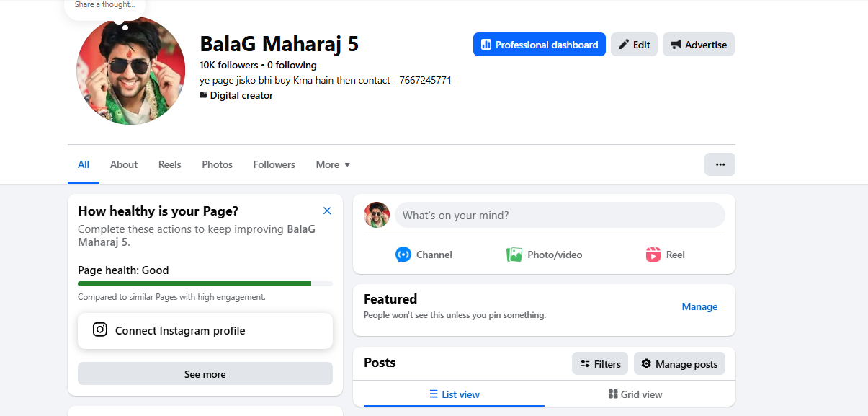Click Manage link in Featured section
The width and height of the screenshot is (868, 416).
point(699,306)
